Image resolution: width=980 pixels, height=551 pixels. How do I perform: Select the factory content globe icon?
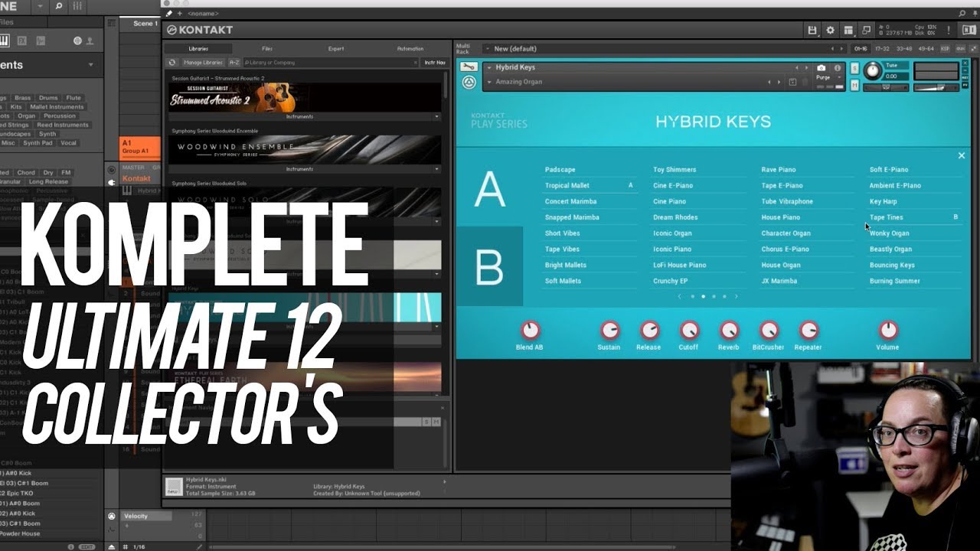pyautogui.click(x=77, y=41)
